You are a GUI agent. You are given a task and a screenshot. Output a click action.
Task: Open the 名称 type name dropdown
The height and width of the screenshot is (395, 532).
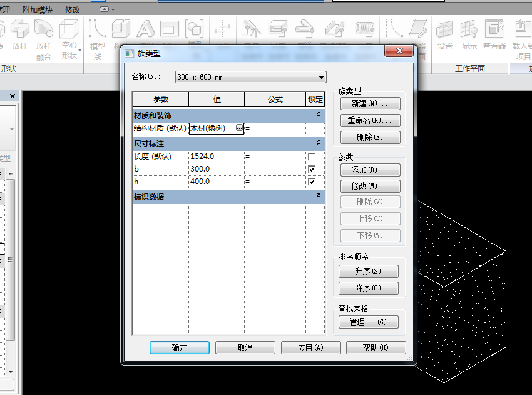322,77
